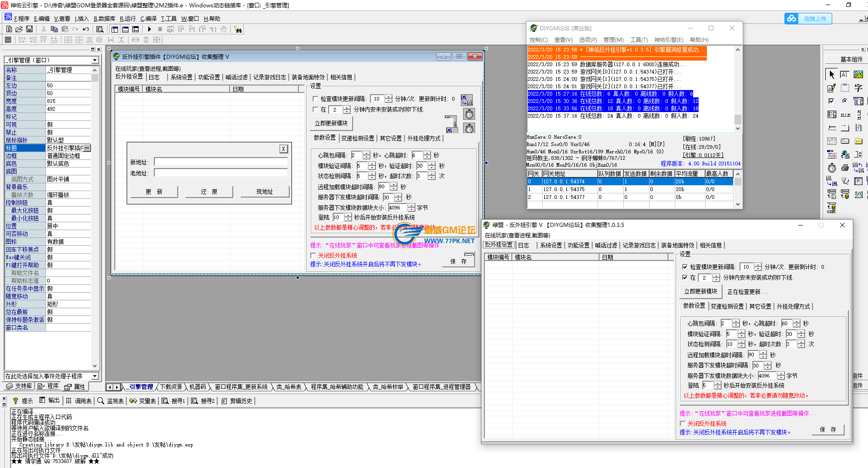868x468 pixels.
Task: Toggle 关闭反外挂系统 checkbox in 绿盟 window
Action: 683,423
